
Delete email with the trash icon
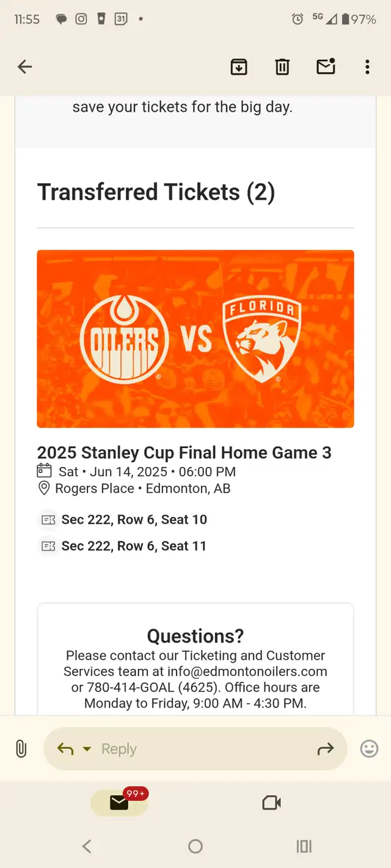(282, 67)
